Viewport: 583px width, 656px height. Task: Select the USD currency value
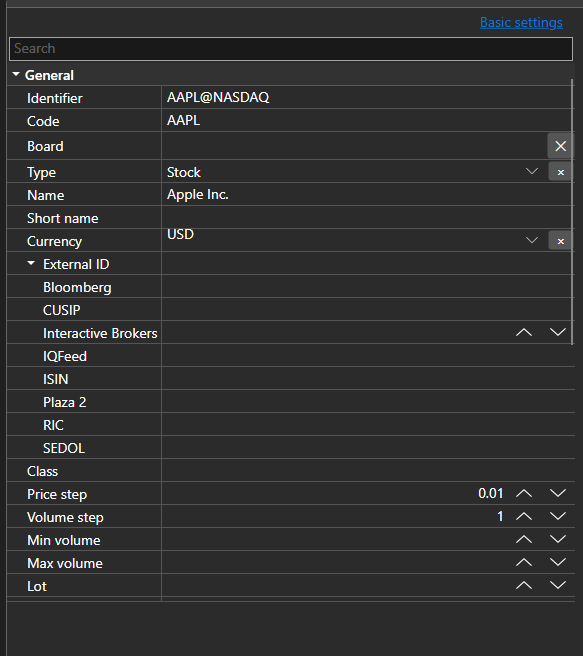(x=180, y=234)
